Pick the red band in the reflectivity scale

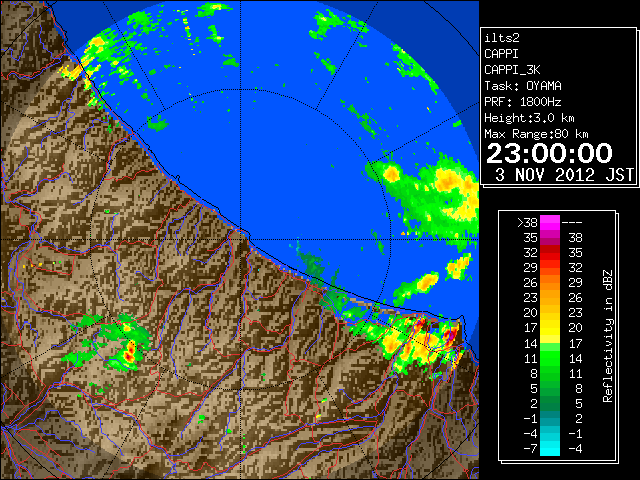coord(550,253)
